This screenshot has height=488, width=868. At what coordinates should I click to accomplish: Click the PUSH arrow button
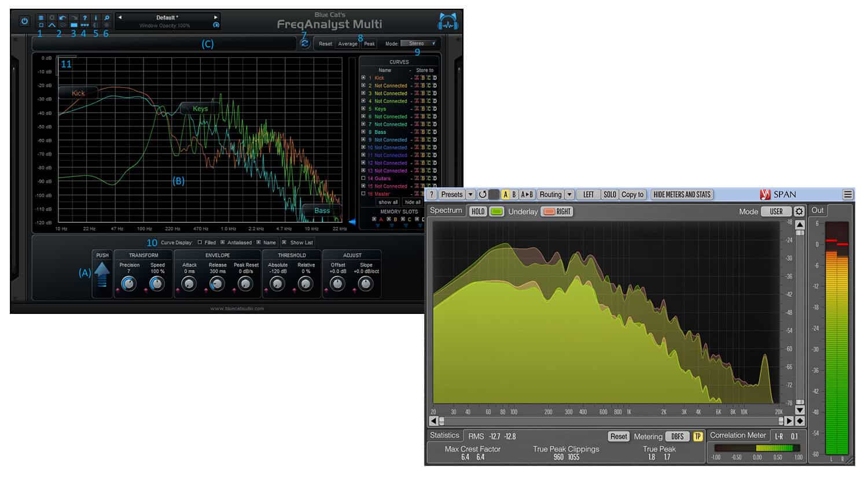102,274
